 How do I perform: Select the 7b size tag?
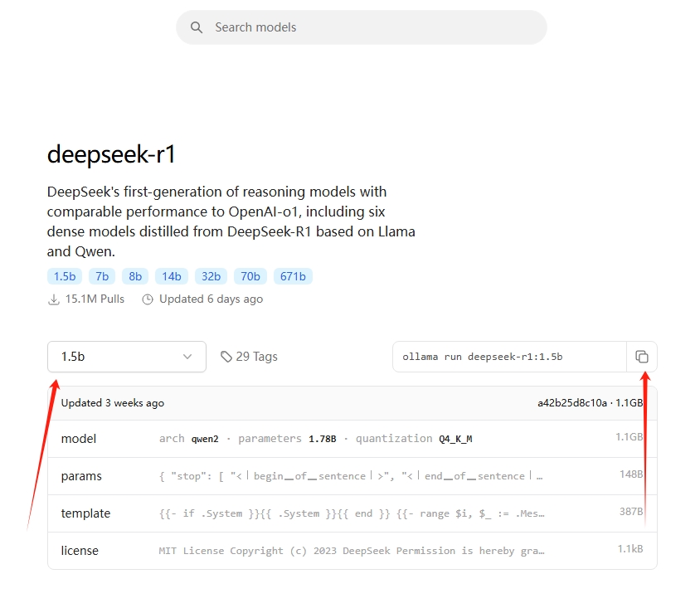coord(102,276)
